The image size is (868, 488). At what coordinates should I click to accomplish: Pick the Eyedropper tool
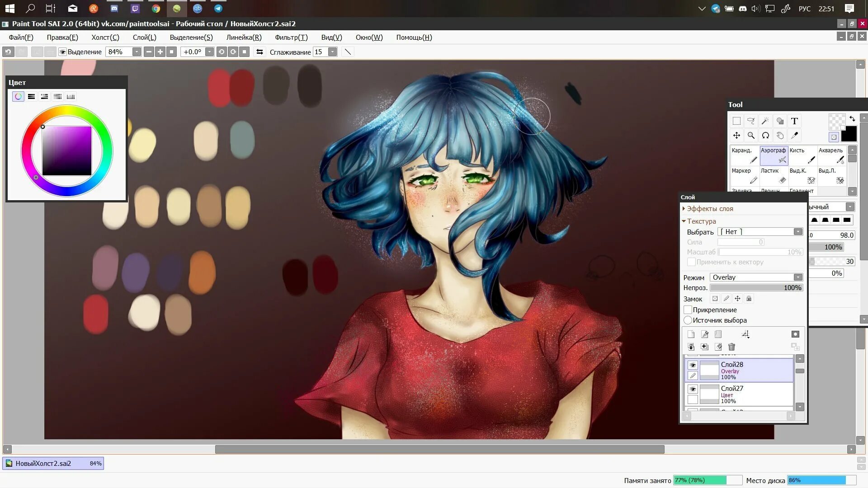pyautogui.click(x=794, y=136)
